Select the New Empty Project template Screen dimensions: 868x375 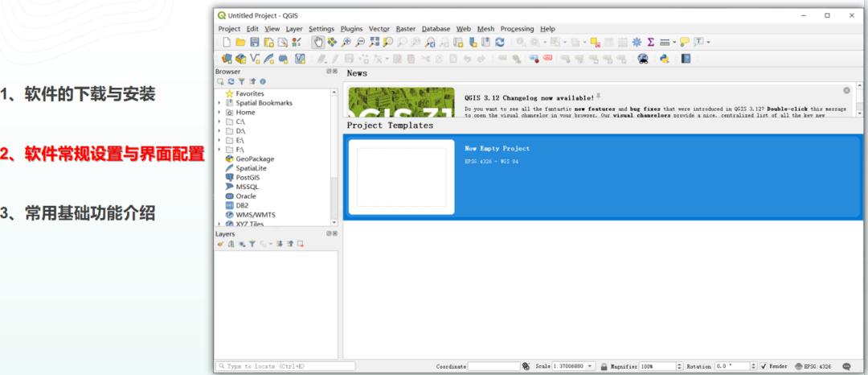[602, 177]
